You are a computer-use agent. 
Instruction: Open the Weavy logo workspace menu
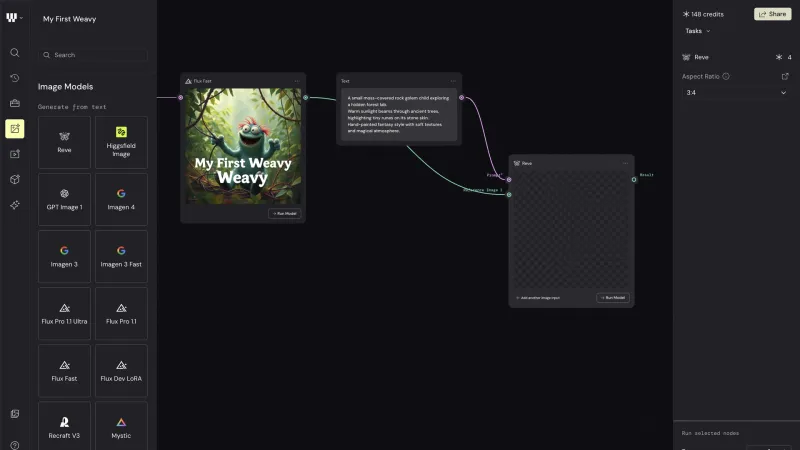[14, 18]
